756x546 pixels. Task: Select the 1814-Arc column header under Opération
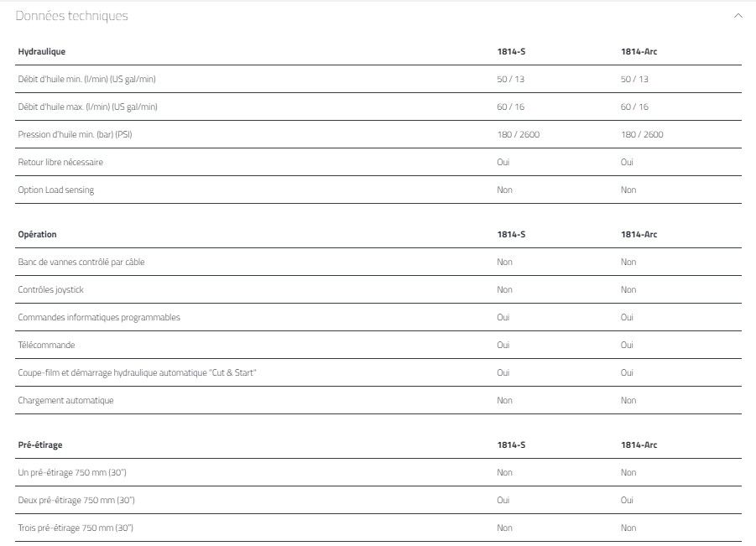[639, 235]
